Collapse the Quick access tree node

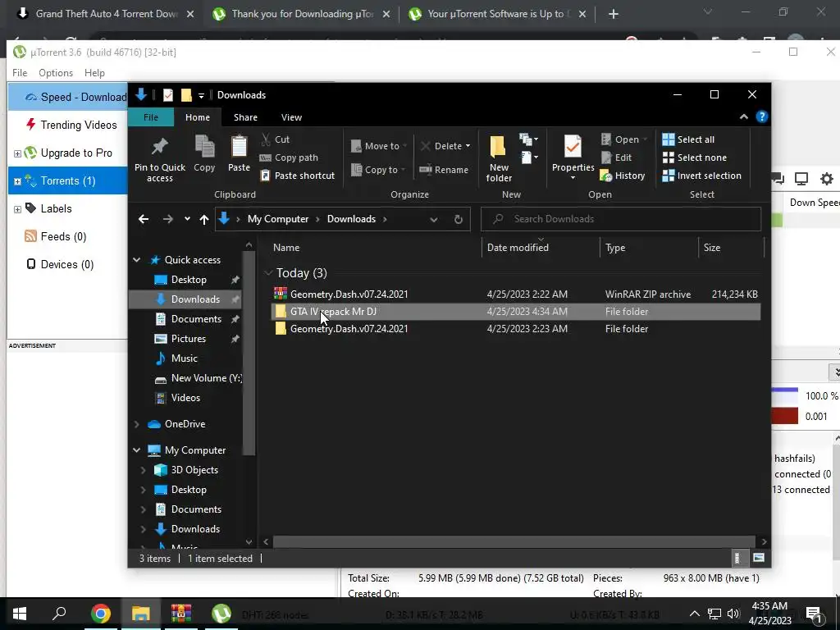coord(137,260)
